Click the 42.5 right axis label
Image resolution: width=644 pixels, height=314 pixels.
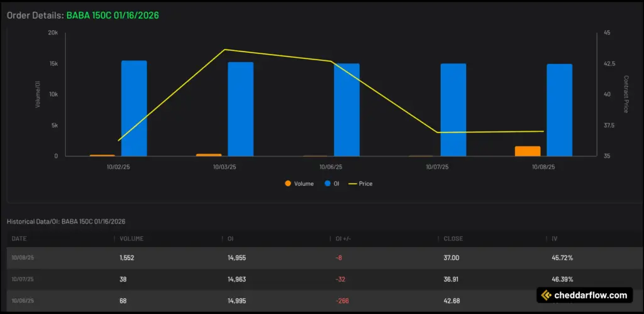(609, 64)
